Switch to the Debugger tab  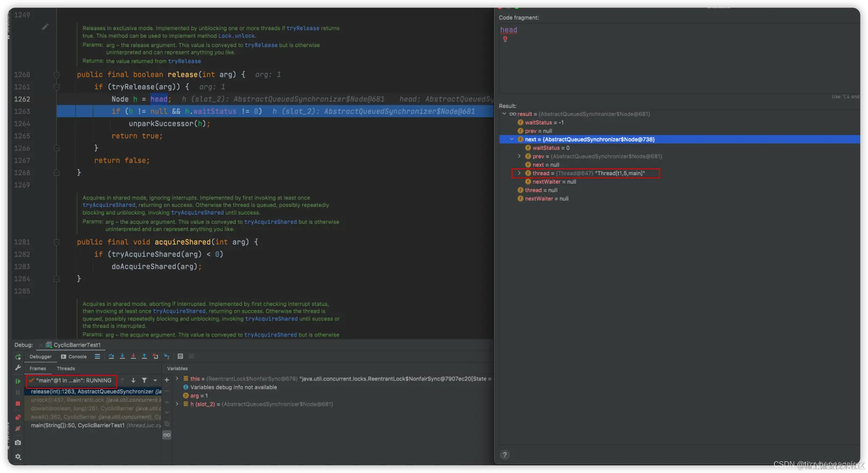point(41,357)
